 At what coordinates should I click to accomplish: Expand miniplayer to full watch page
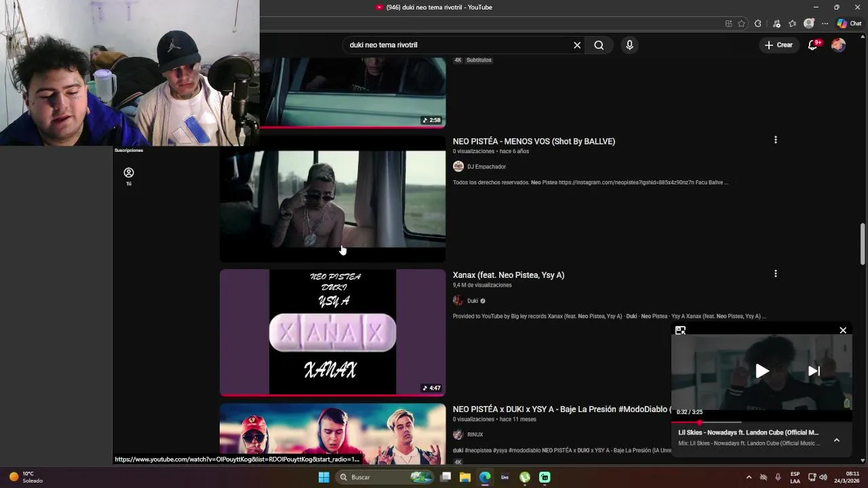pos(680,330)
